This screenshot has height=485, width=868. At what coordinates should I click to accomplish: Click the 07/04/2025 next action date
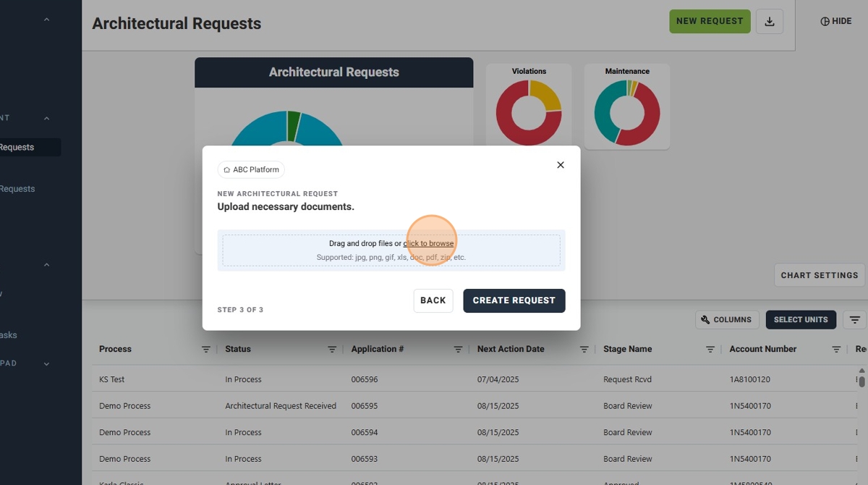click(x=498, y=379)
